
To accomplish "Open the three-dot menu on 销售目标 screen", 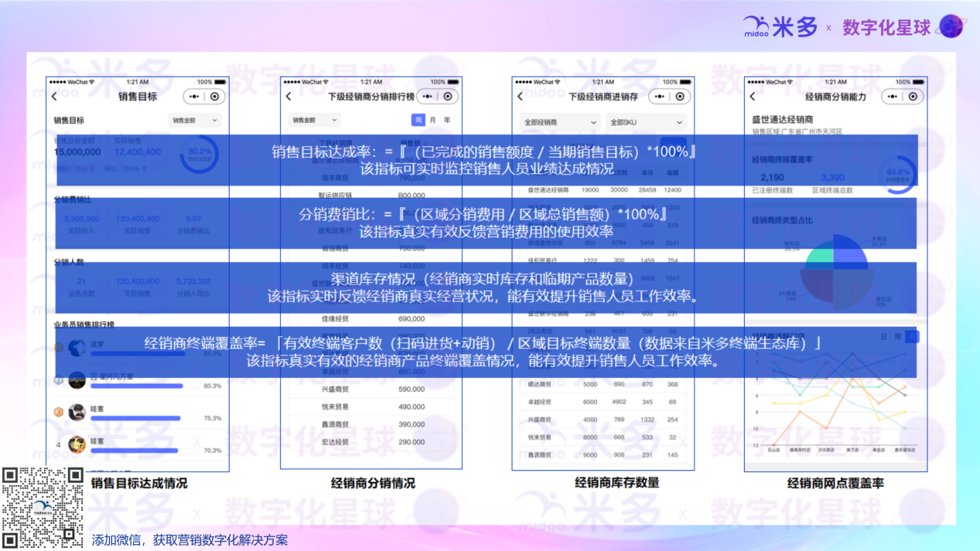I will (193, 97).
